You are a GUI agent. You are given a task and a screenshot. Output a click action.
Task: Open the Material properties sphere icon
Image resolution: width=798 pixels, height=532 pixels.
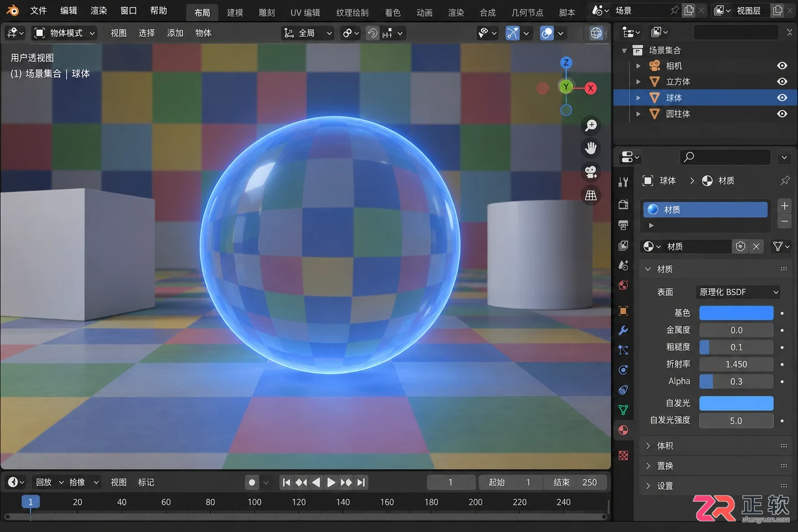623,430
